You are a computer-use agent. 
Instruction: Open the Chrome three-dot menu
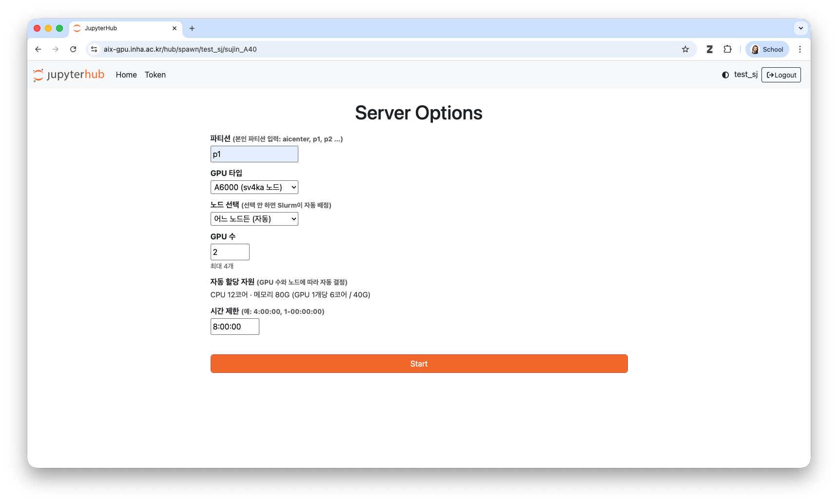[x=800, y=49]
